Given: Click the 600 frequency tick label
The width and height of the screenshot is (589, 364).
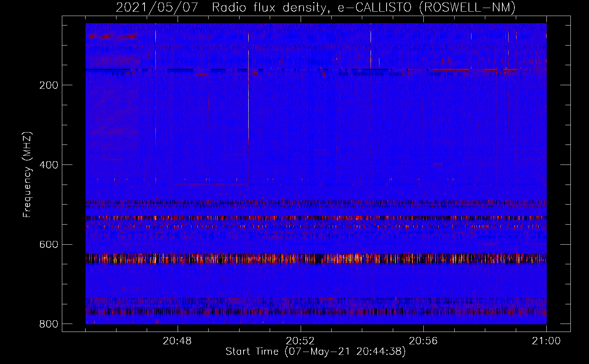Looking at the screenshot, I should 49,244.
